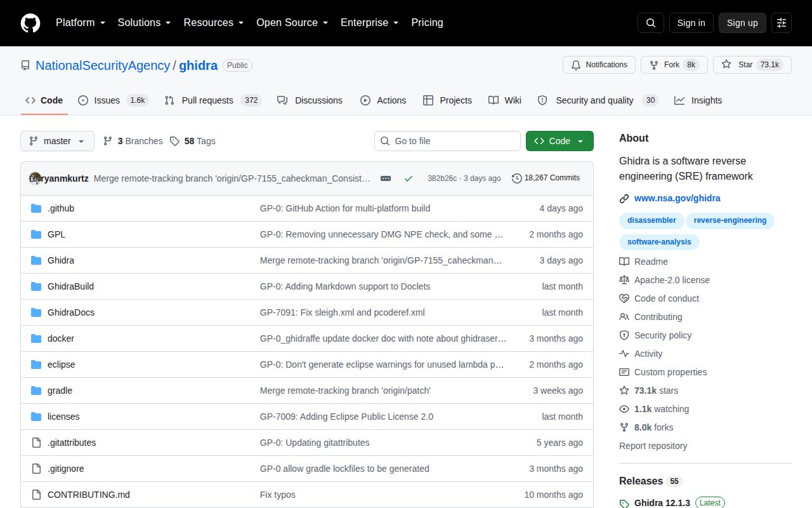Open the Wiki tab
Viewport: 812px width, 508px height.
[x=505, y=100]
